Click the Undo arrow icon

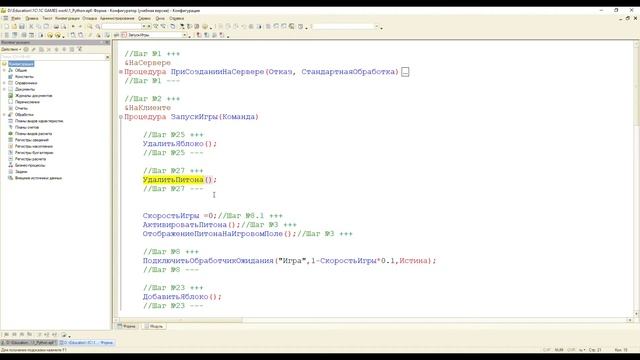73,27
